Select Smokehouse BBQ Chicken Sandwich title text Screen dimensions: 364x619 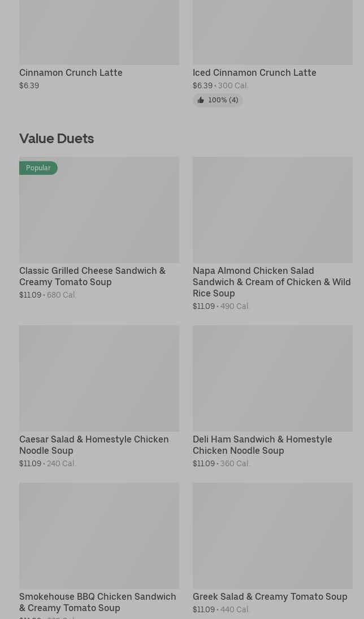[97, 602]
